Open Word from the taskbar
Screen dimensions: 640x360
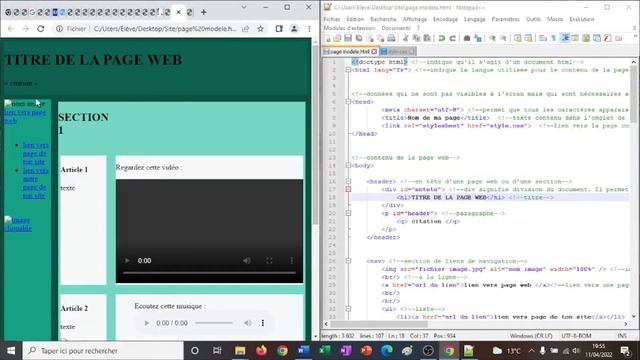click(303, 351)
